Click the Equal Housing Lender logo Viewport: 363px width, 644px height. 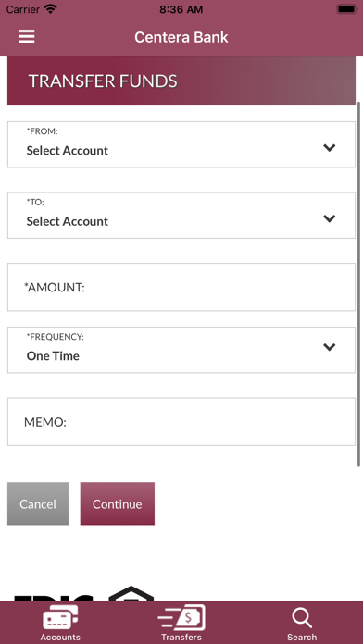131,593
